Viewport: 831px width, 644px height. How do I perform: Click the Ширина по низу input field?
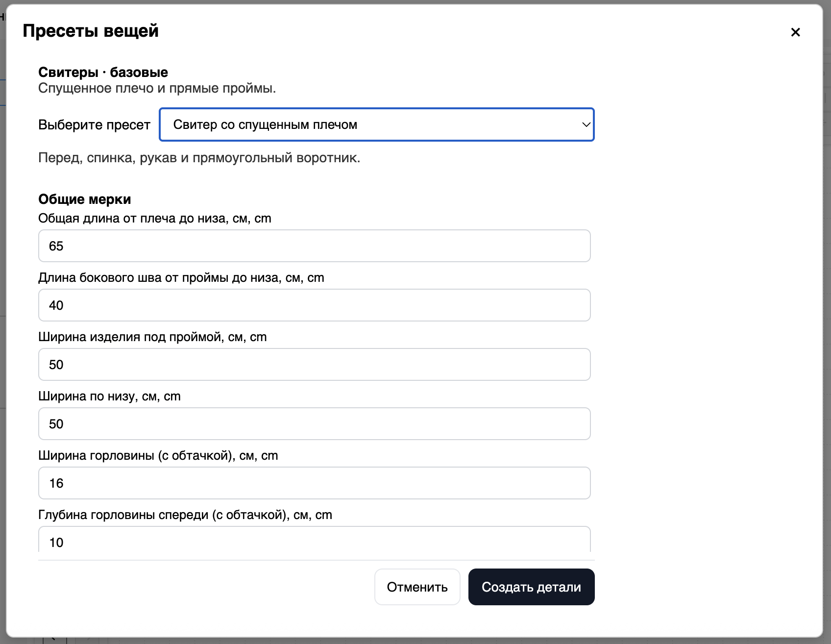(x=314, y=424)
